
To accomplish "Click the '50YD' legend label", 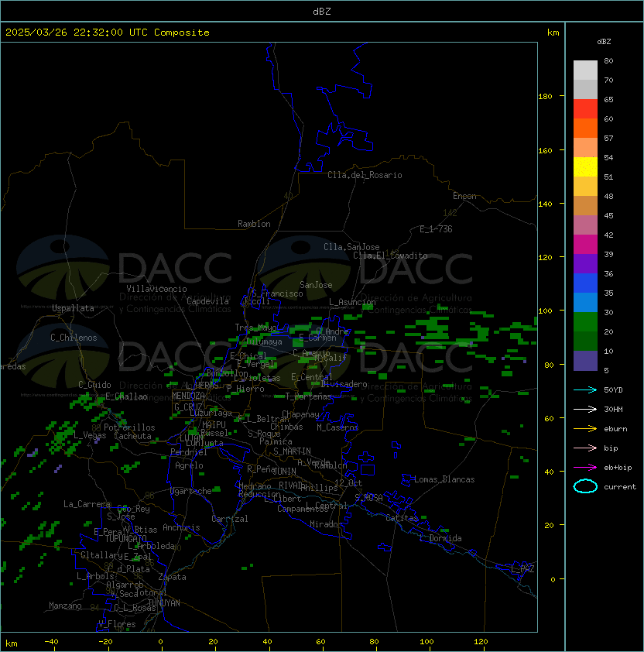I will click(x=613, y=390).
